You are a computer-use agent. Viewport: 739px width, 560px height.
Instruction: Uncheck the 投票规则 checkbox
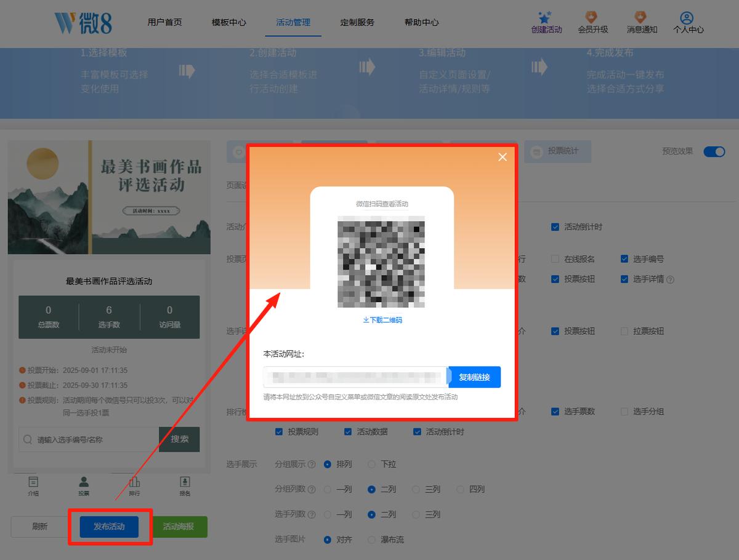[279, 431]
